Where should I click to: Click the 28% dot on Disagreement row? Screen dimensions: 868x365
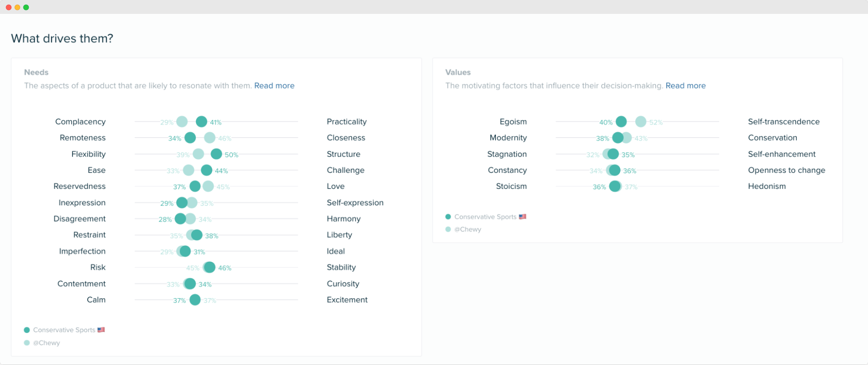(x=180, y=219)
